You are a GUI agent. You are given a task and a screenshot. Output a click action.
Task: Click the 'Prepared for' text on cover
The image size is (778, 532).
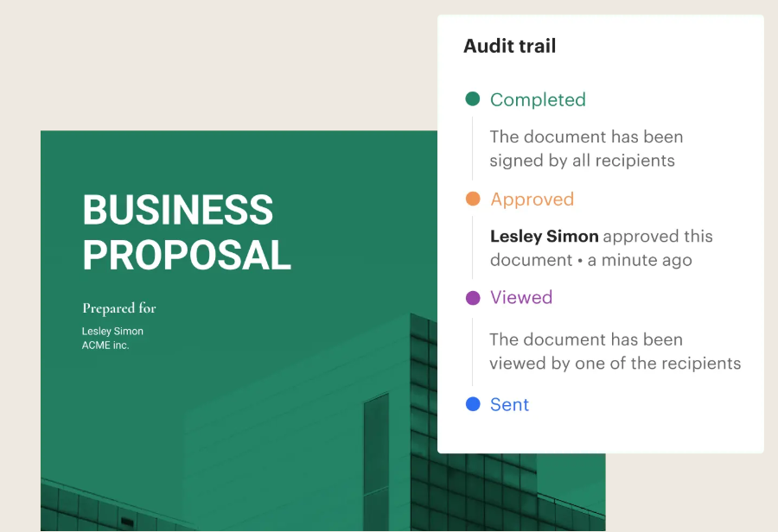[119, 308]
